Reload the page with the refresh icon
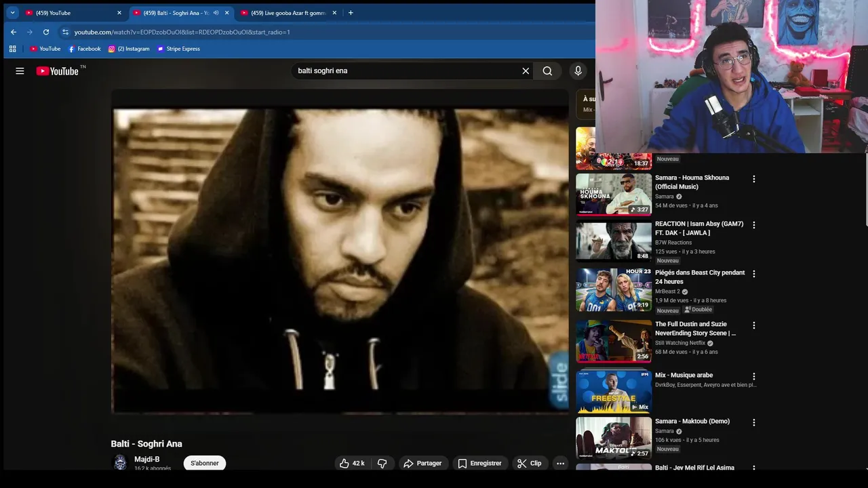Image resolution: width=868 pixels, height=488 pixels. tap(46, 32)
